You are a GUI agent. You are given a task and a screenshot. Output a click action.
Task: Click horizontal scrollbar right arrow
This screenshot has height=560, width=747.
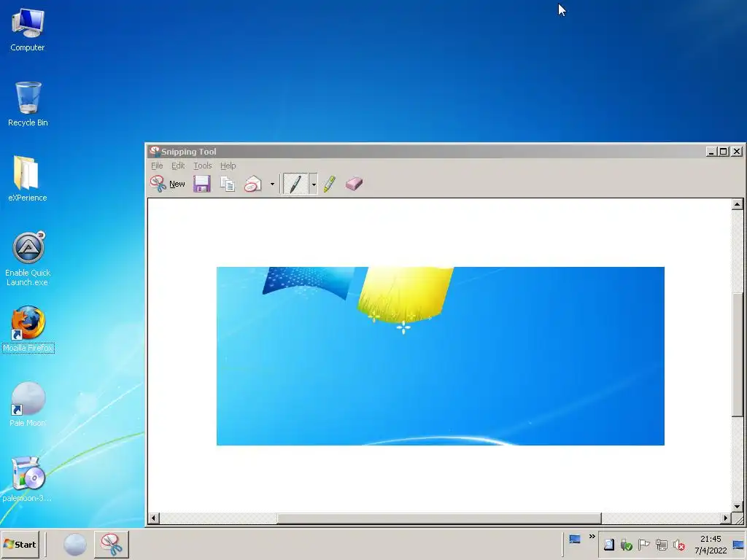tap(726, 518)
